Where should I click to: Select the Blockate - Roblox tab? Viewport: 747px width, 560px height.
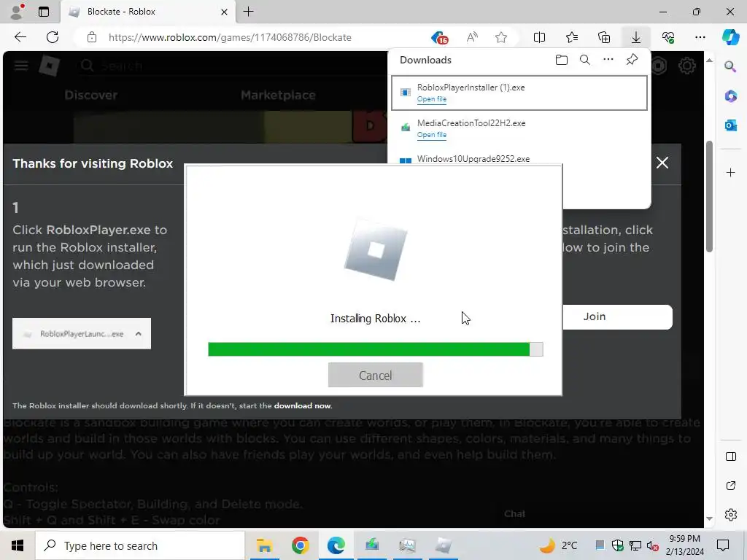(147, 12)
